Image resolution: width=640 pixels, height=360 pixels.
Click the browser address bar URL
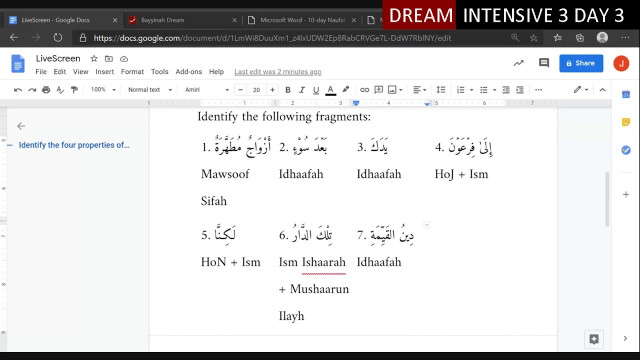(272, 38)
